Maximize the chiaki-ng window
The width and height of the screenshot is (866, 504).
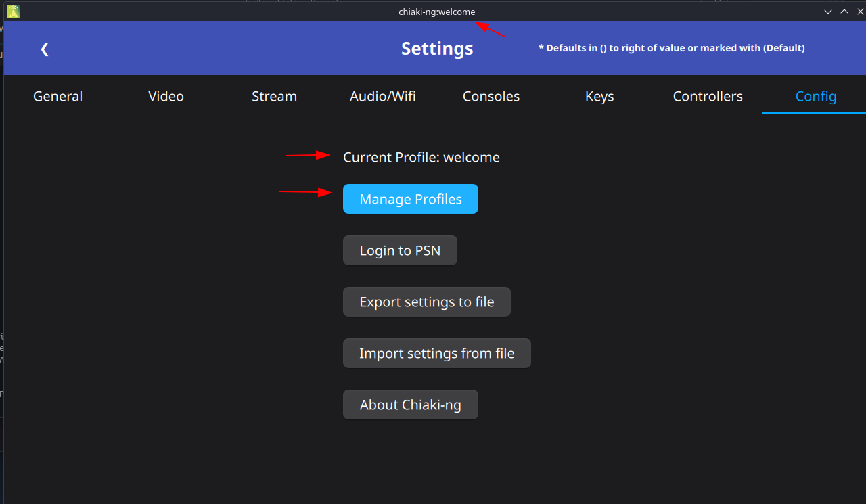coord(844,12)
